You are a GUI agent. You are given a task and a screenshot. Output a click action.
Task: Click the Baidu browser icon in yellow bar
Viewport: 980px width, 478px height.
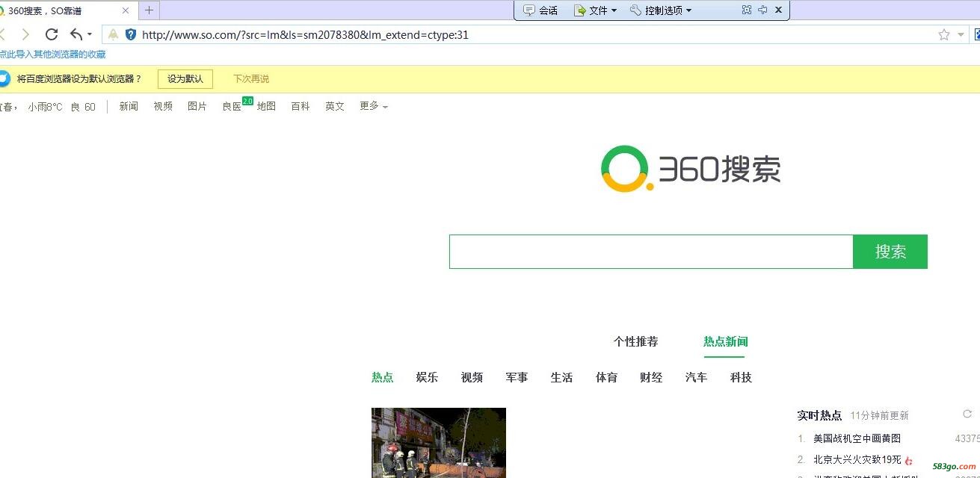click(x=4, y=79)
